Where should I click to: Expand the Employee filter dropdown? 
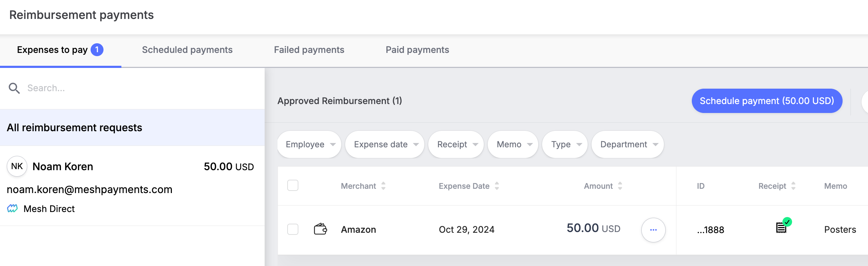(x=309, y=144)
